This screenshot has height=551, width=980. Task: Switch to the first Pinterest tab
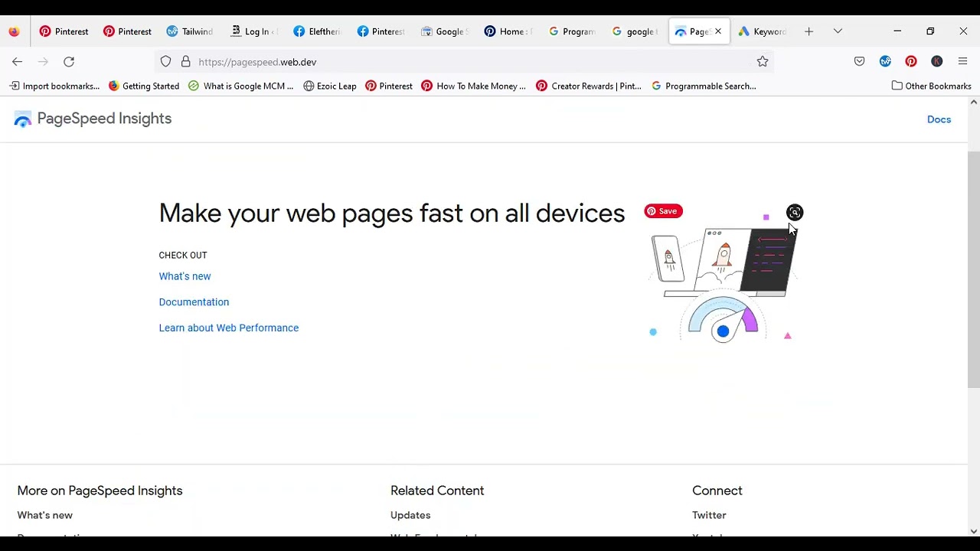(x=64, y=31)
